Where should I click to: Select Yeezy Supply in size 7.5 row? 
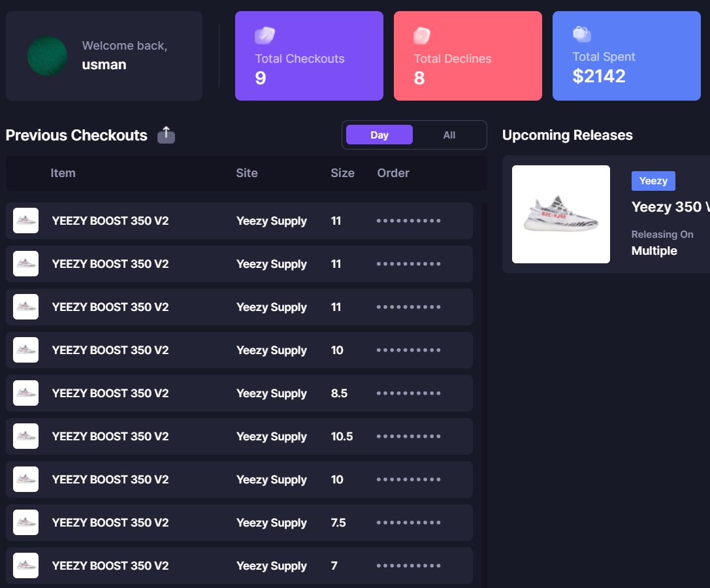point(271,523)
